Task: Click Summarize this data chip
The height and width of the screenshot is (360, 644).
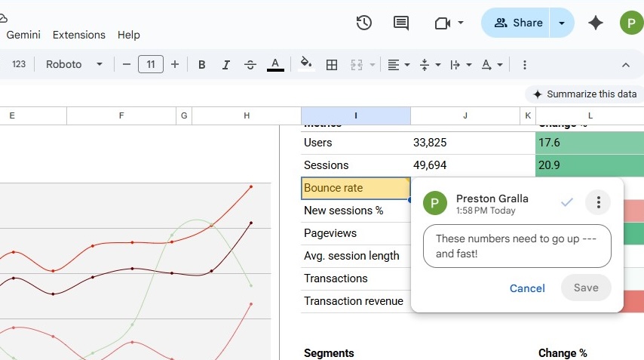Action: pyautogui.click(x=585, y=94)
